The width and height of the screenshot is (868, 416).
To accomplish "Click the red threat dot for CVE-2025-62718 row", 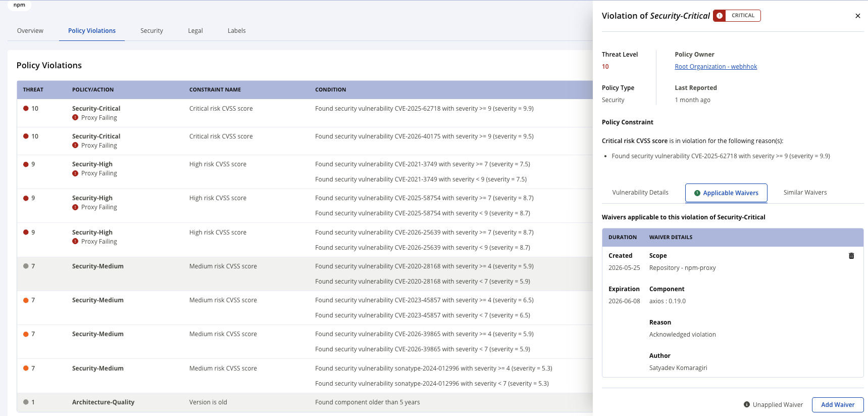I will [x=26, y=108].
